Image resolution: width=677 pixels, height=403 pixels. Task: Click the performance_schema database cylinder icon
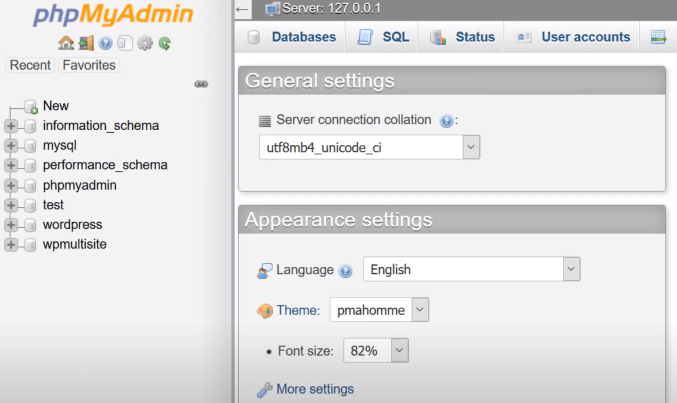coord(30,165)
